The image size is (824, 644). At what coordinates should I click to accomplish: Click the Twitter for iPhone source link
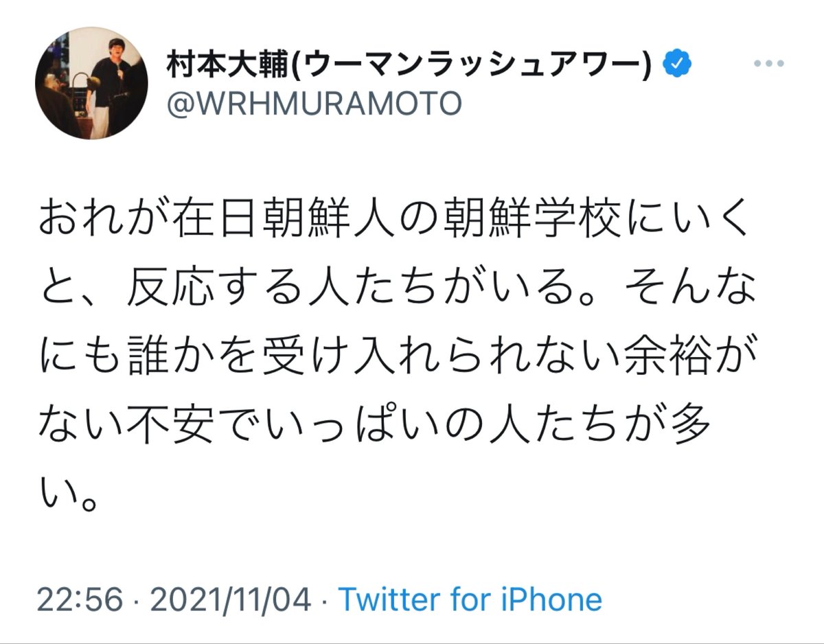(470, 599)
